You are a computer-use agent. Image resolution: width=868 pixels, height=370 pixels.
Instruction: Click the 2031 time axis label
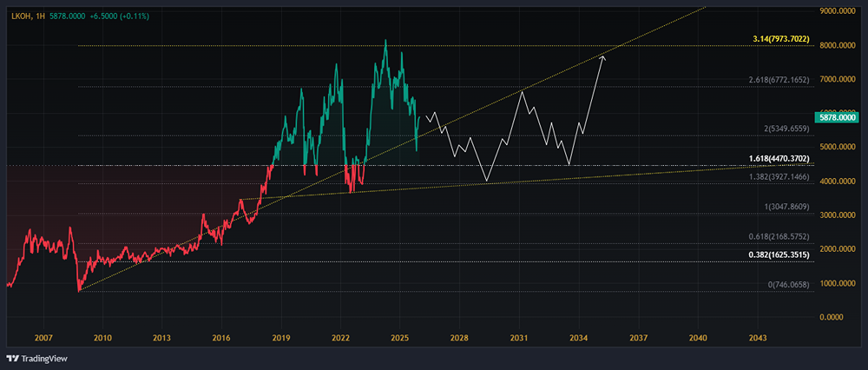click(519, 338)
